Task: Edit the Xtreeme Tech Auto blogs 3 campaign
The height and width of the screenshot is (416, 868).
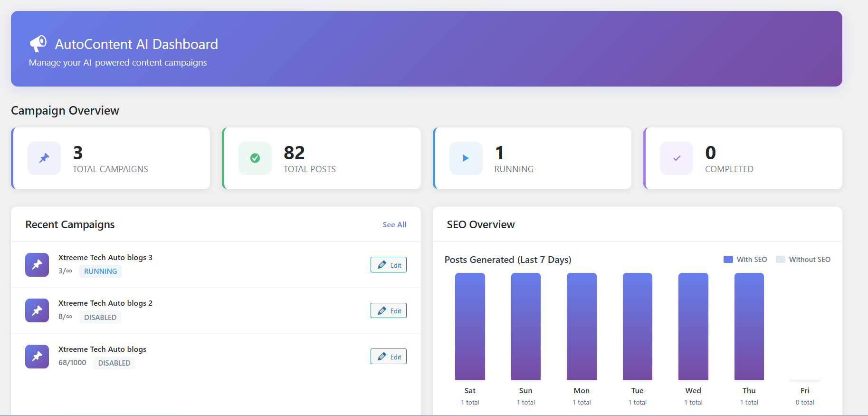Action: tap(389, 265)
